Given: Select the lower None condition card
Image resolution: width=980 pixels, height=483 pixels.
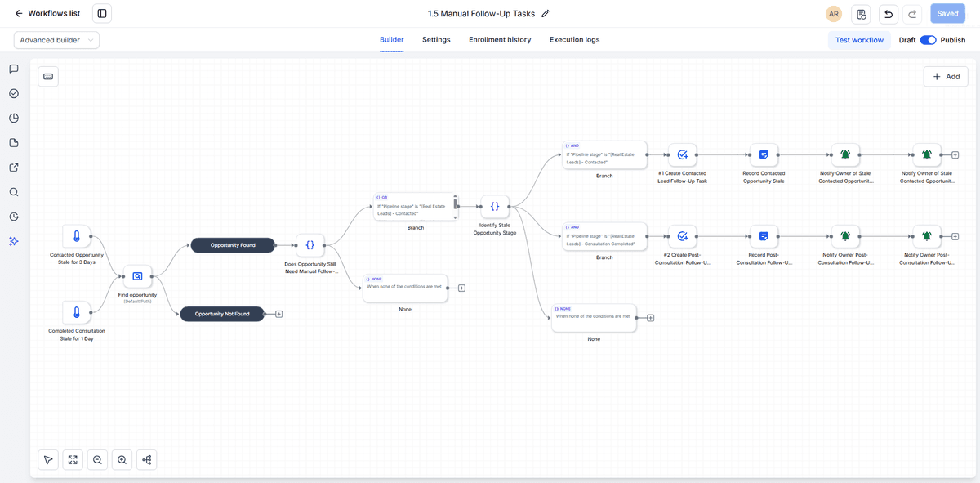Looking at the screenshot, I should [594, 317].
